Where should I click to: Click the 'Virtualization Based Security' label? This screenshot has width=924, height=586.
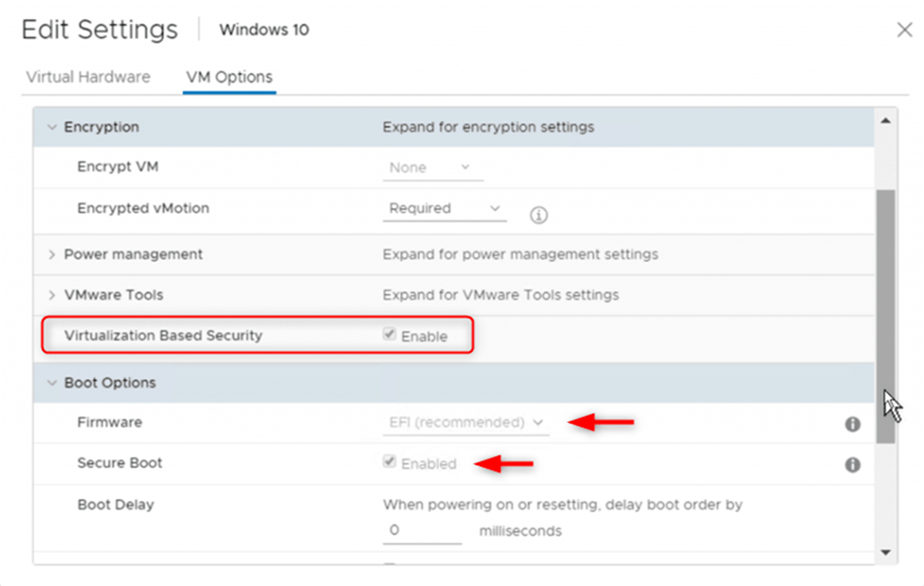163,335
